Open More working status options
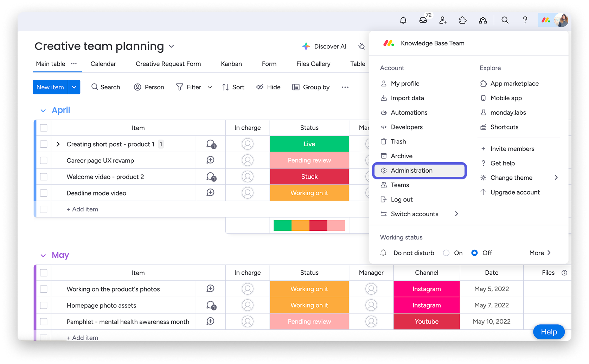This screenshot has height=364, width=589. tap(540, 253)
